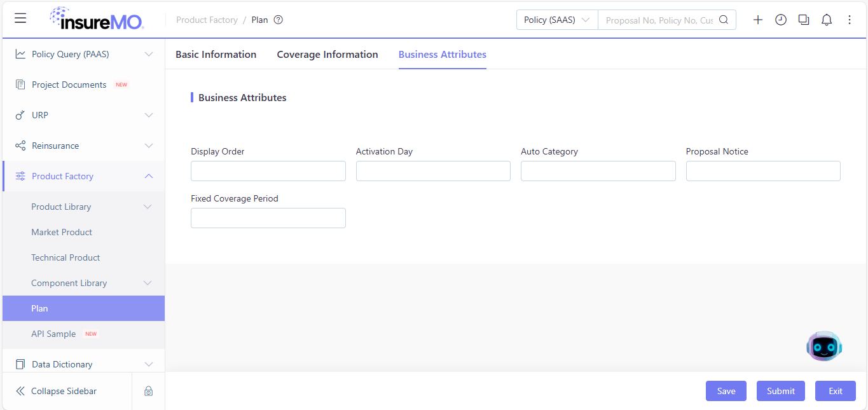Click the plus icon in header
The height and width of the screenshot is (410, 868).
point(758,20)
